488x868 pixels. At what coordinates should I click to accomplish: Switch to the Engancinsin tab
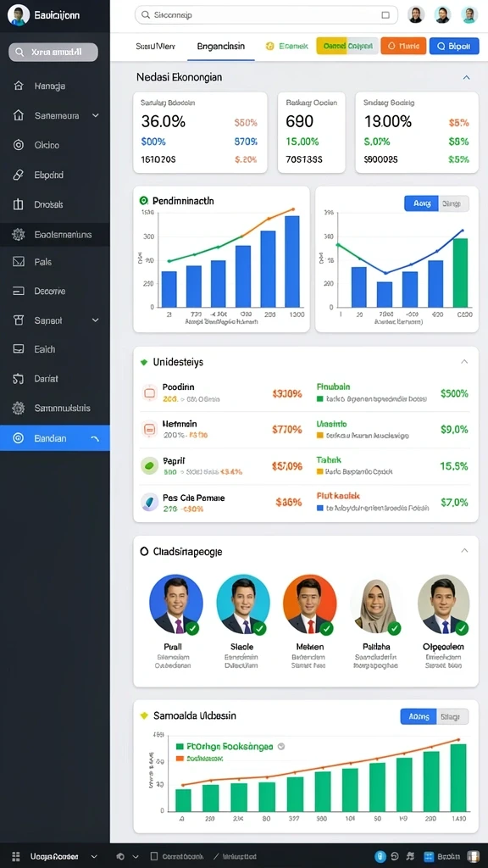pyautogui.click(x=221, y=47)
